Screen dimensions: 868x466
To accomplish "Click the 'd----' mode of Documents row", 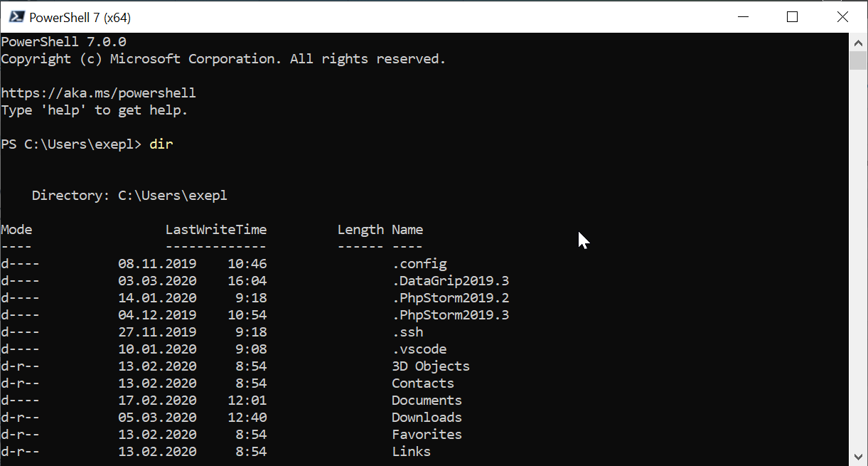I will coord(20,401).
